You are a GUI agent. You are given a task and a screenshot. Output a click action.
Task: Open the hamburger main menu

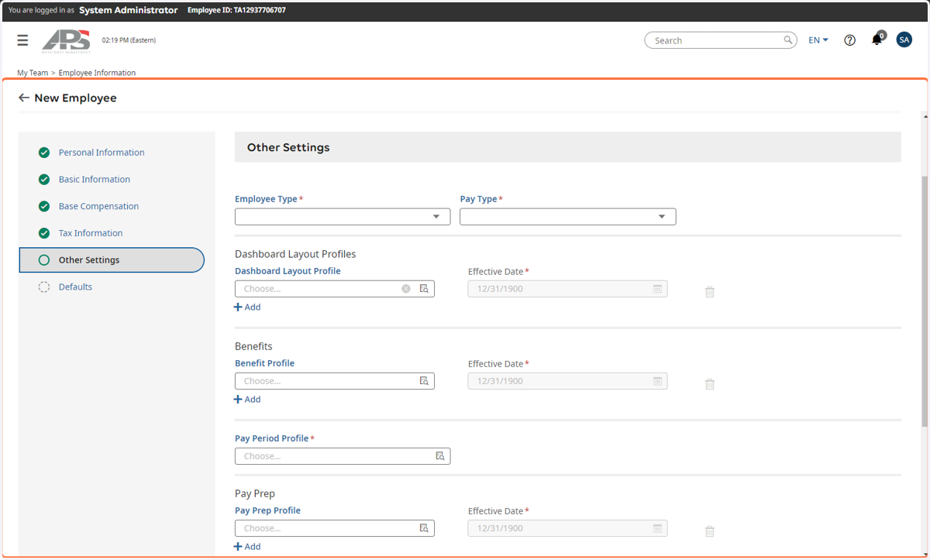pyautogui.click(x=22, y=40)
